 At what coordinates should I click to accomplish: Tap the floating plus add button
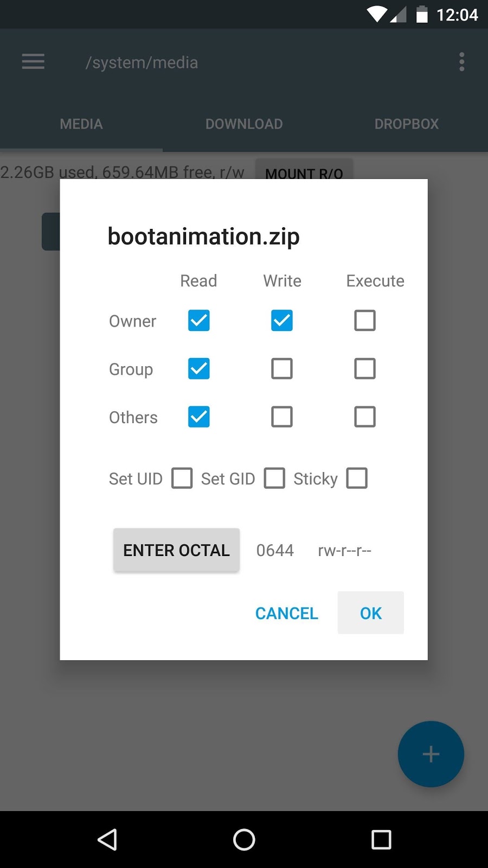coord(431,754)
